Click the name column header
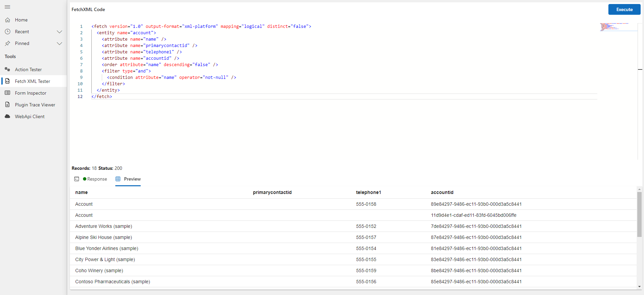This screenshot has width=644, height=295. (81, 192)
